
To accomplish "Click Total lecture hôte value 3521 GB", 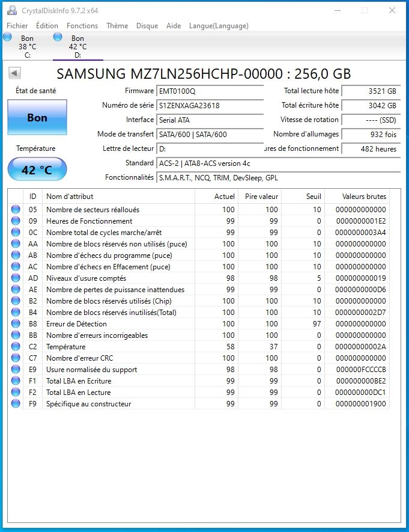I will point(371,91).
